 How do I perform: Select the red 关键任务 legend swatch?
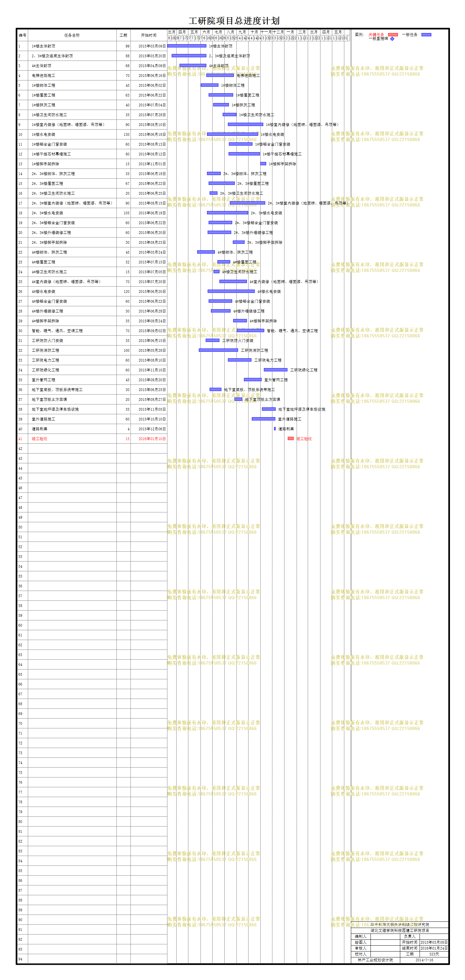(393, 35)
